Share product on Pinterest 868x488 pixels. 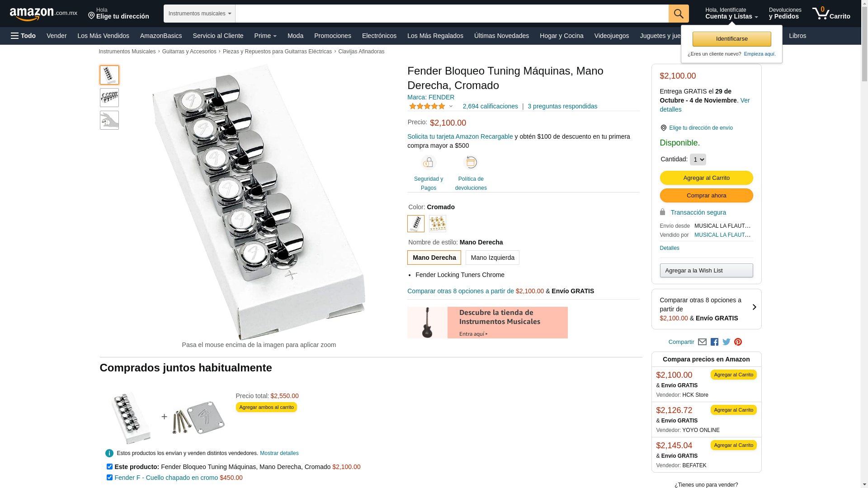(x=738, y=342)
